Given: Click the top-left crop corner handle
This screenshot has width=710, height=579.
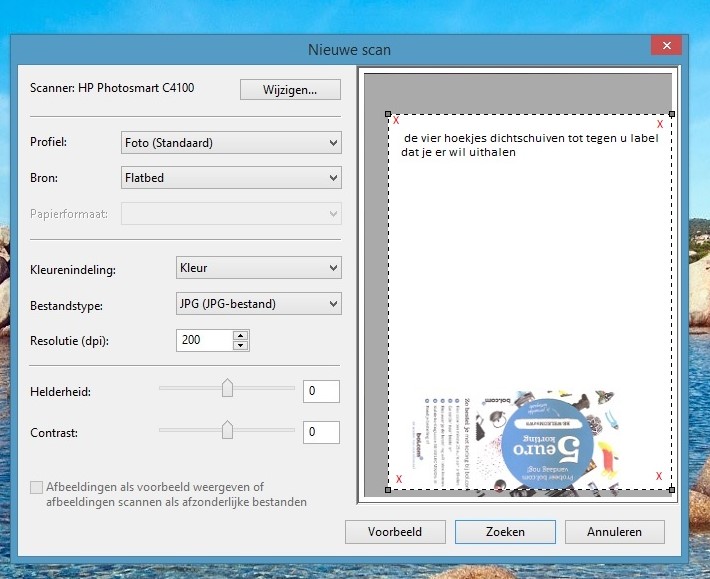Looking at the screenshot, I should point(388,115).
